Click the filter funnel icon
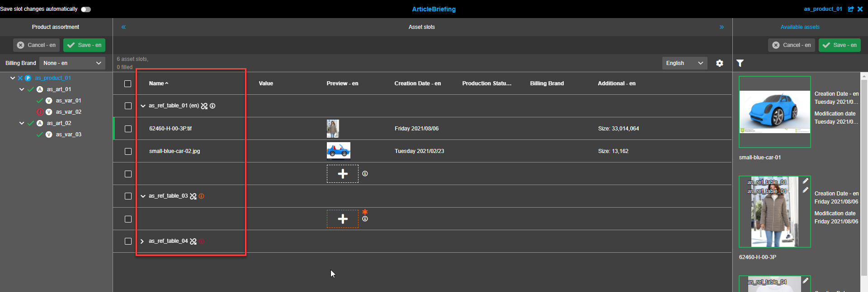This screenshot has width=868, height=292. 740,63
